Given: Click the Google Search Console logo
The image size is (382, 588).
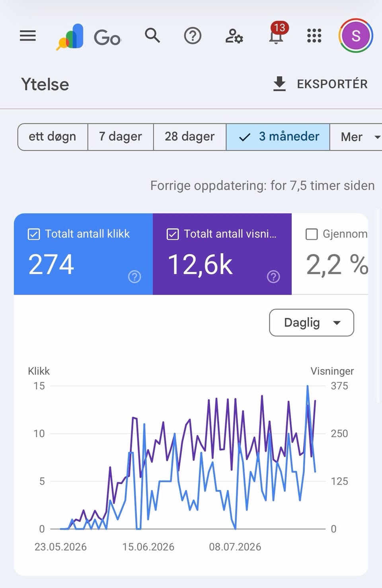Looking at the screenshot, I should click(x=88, y=37).
